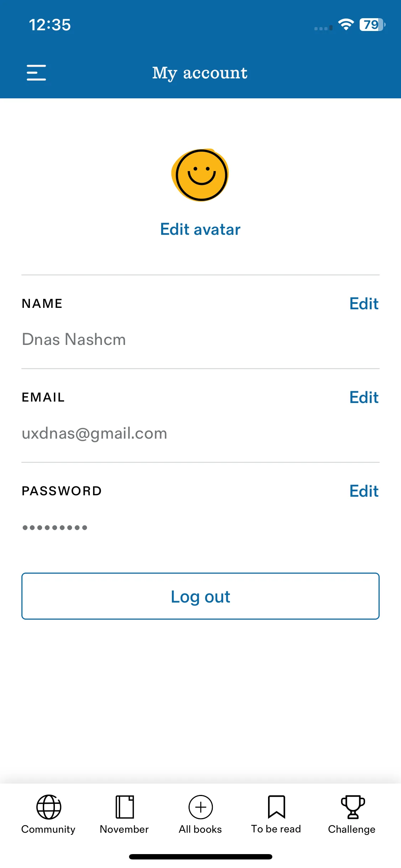The image size is (401, 868).
Task: Tap the 12:35 clock in status bar
Action: (50, 25)
